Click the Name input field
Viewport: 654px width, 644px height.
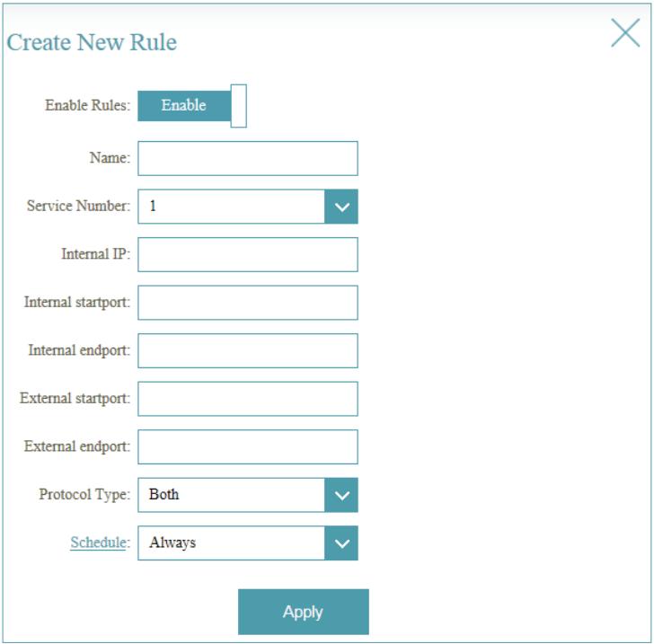pyautogui.click(x=247, y=158)
